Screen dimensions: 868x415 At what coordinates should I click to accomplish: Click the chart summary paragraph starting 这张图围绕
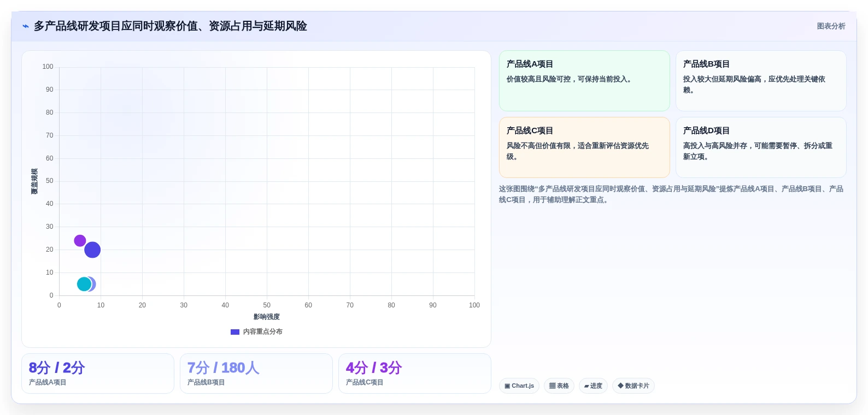(x=671, y=194)
